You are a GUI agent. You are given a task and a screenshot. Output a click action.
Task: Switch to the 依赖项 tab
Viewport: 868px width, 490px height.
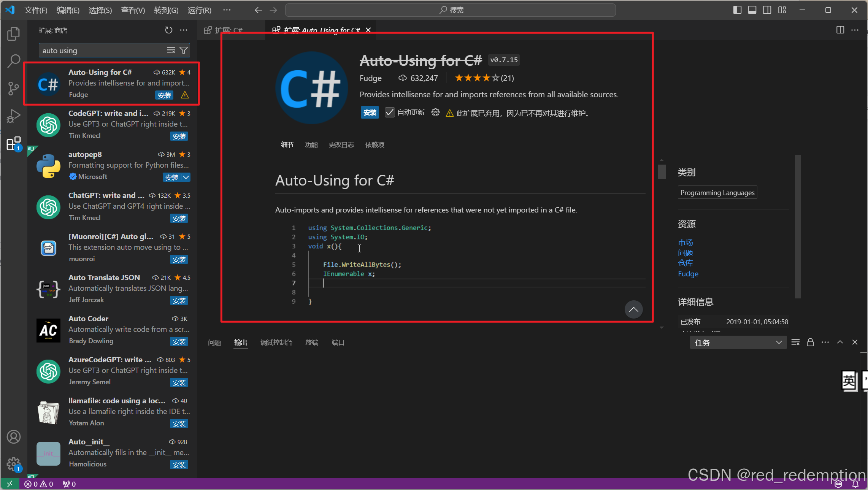click(374, 145)
